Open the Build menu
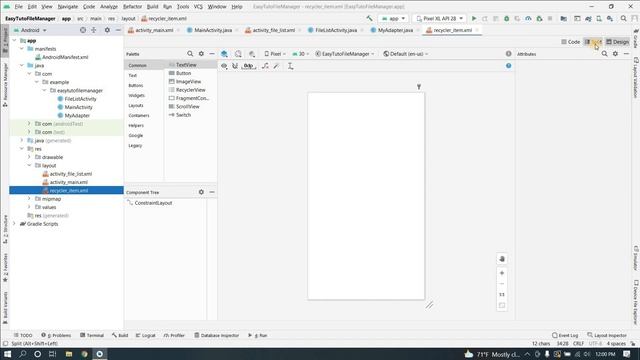The image size is (640, 360). [152, 7]
